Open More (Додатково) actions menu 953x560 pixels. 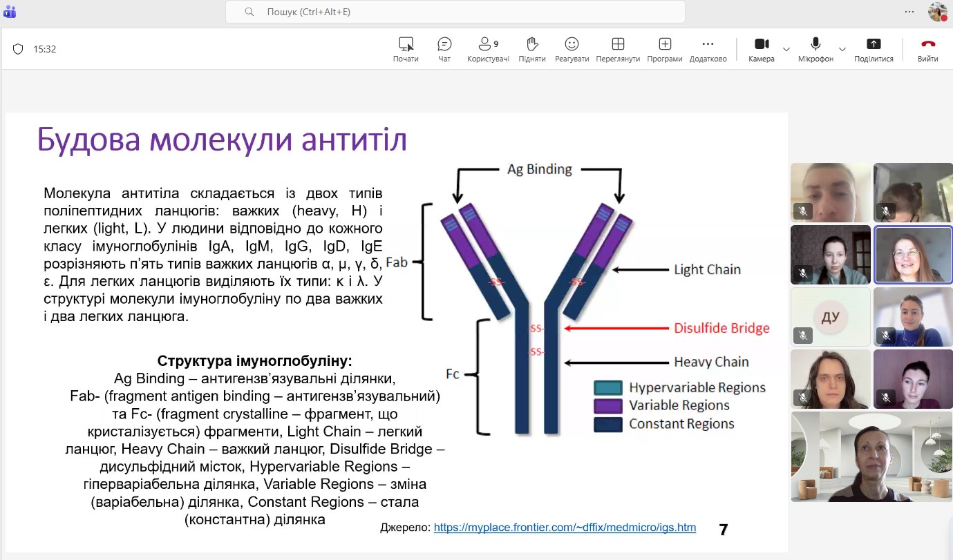pyautogui.click(x=708, y=49)
